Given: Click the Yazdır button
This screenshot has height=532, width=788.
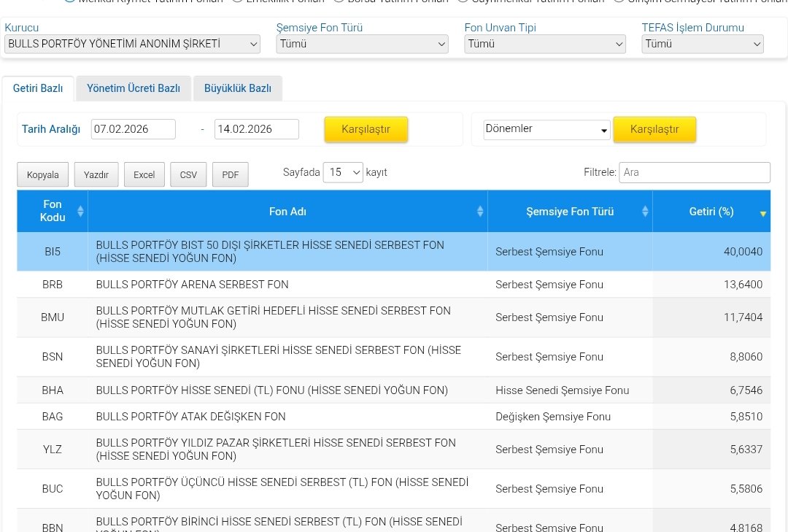Looking at the screenshot, I should click(x=96, y=174).
